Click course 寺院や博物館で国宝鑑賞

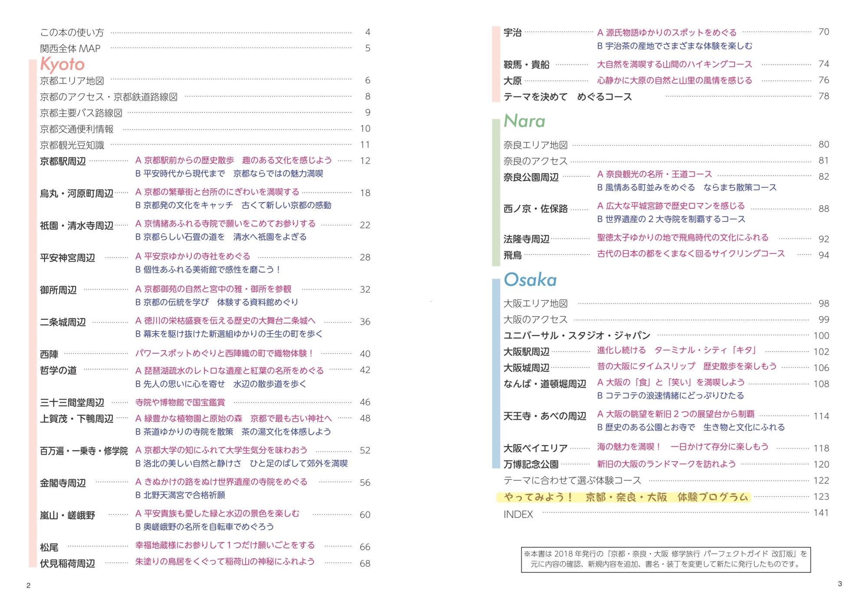[x=180, y=402]
